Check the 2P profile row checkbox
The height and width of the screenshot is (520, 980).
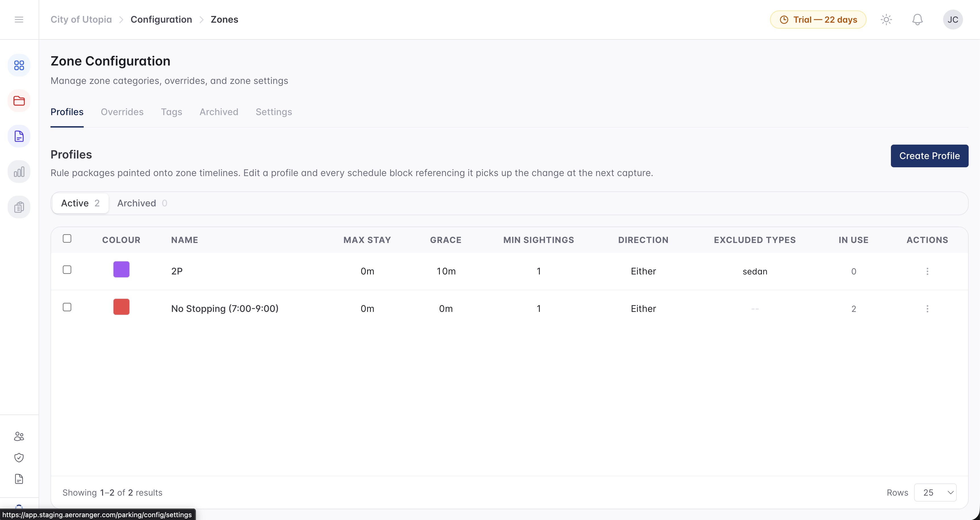(x=67, y=270)
